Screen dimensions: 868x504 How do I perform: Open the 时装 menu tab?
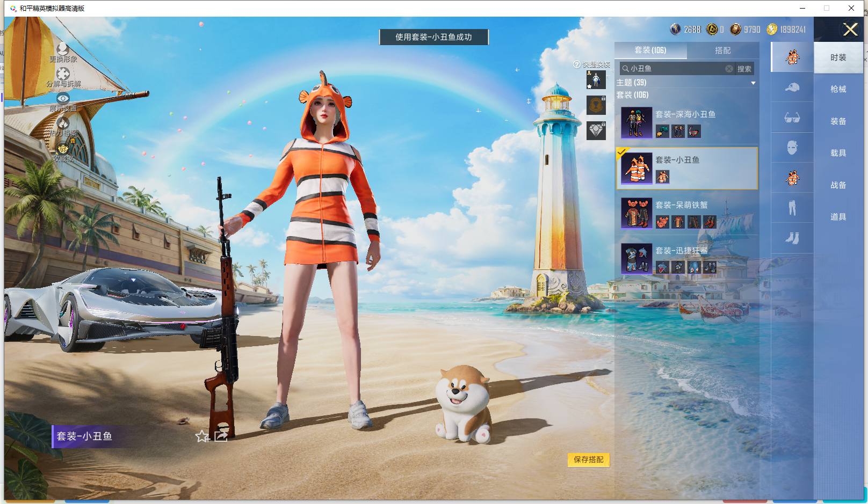point(838,57)
